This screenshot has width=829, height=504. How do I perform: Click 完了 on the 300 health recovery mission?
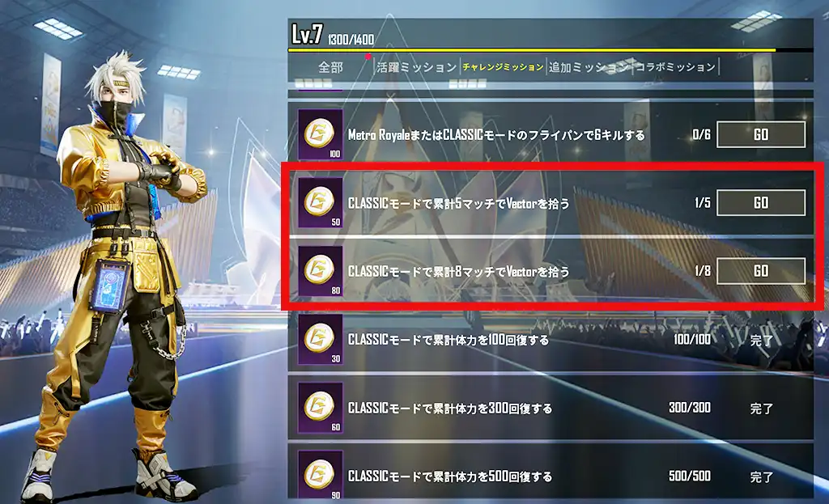click(761, 409)
